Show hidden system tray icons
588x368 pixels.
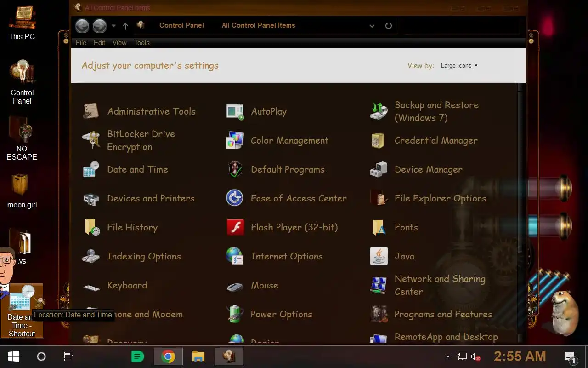(448, 356)
